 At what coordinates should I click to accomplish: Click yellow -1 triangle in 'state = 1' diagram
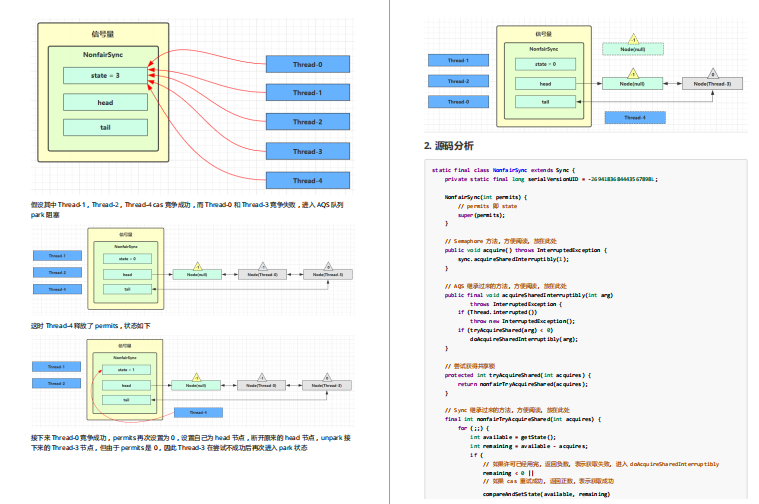pyautogui.click(x=196, y=378)
